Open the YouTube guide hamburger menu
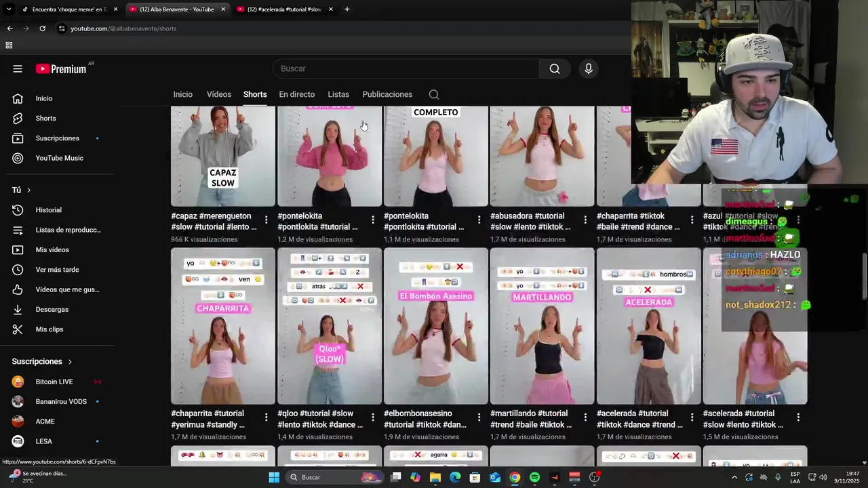 18,68
